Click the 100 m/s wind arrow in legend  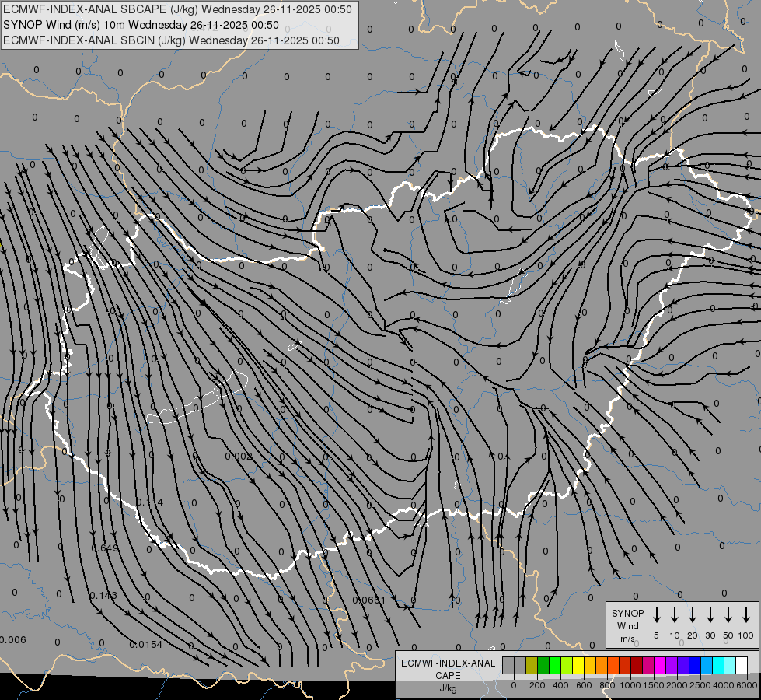tap(746, 615)
